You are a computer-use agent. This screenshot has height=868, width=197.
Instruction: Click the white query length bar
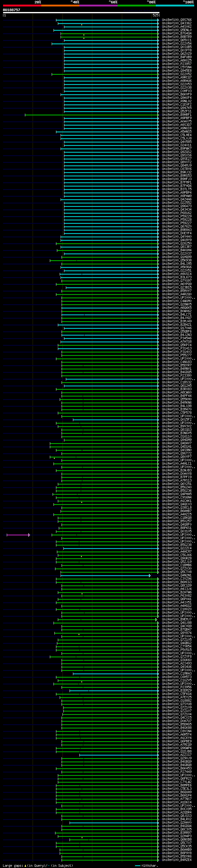pos(81,12)
